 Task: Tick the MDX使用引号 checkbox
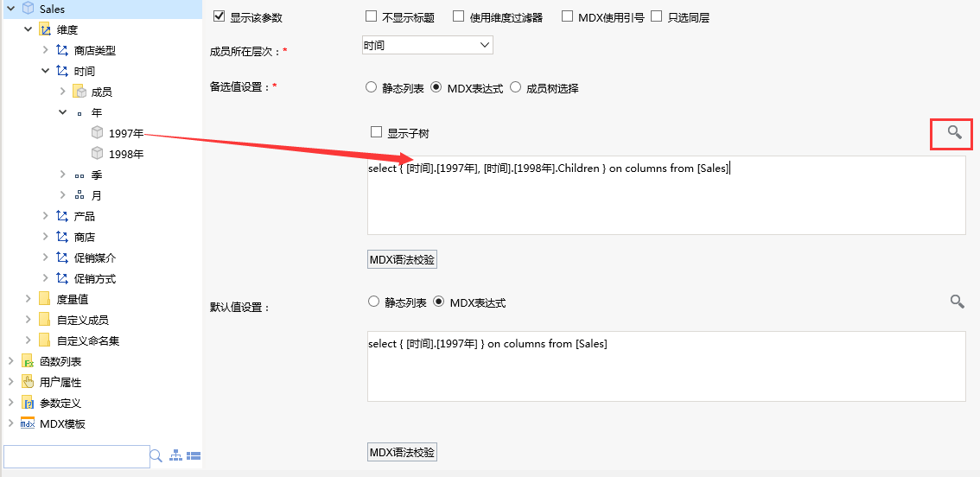(567, 16)
